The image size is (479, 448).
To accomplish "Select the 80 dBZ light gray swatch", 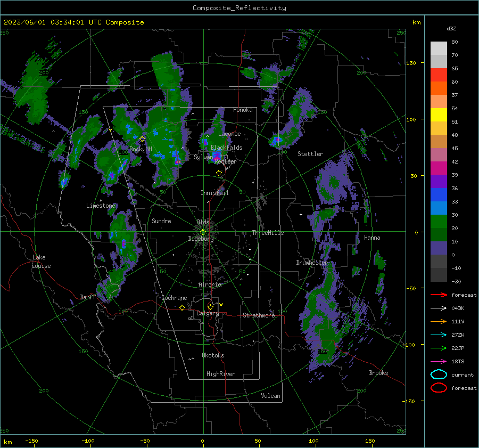I will tap(439, 48).
